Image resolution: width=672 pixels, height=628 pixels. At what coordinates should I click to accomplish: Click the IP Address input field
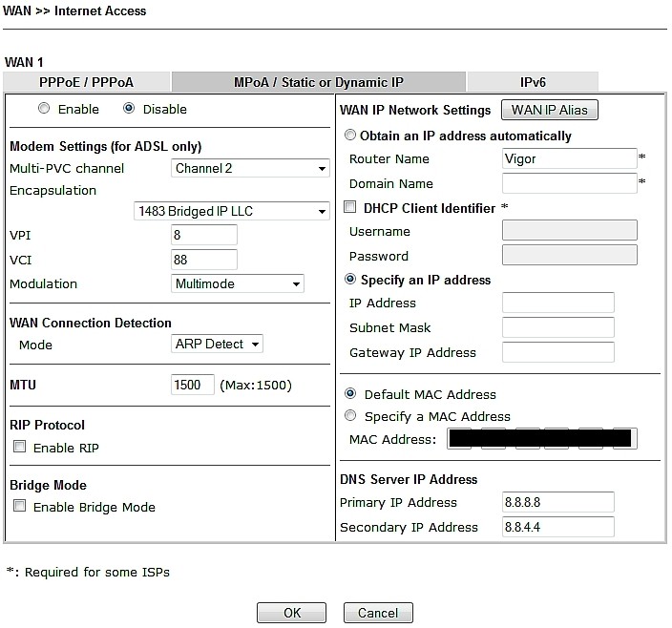click(558, 303)
